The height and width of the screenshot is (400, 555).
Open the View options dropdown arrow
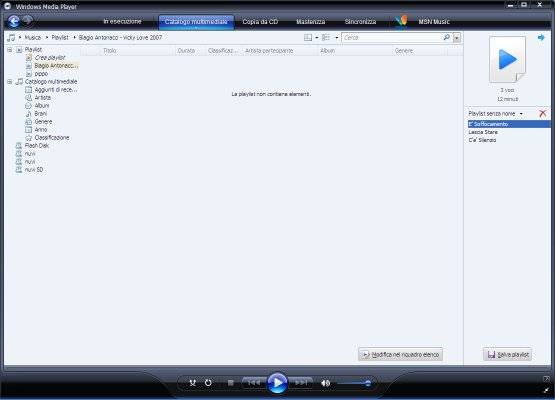[x=336, y=38]
